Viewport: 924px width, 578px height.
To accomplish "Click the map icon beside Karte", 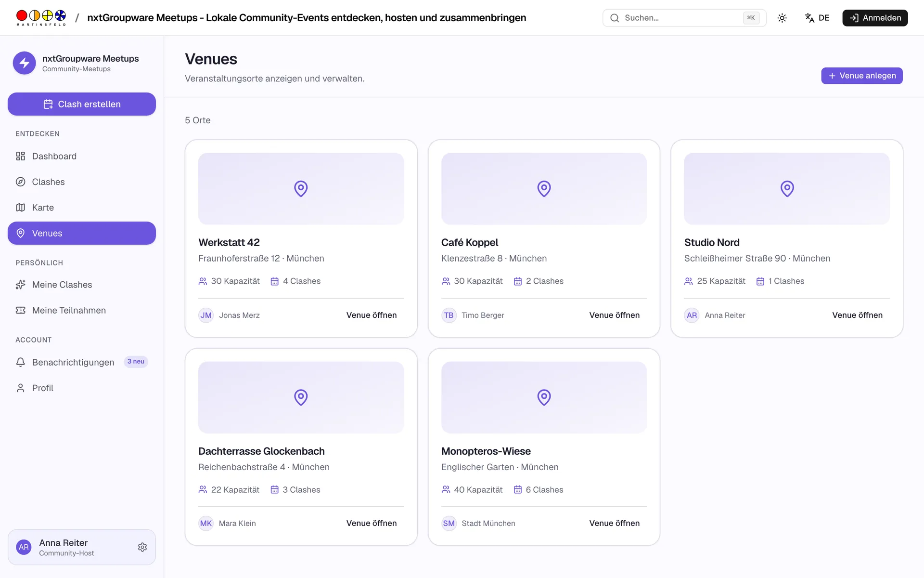I will tap(20, 208).
